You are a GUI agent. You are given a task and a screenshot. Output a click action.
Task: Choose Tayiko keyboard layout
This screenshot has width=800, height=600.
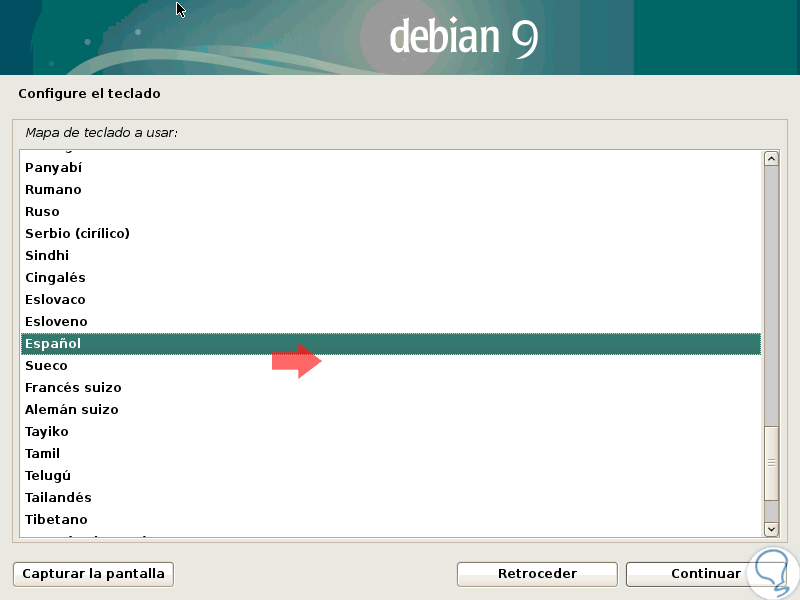tap(391, 432)
